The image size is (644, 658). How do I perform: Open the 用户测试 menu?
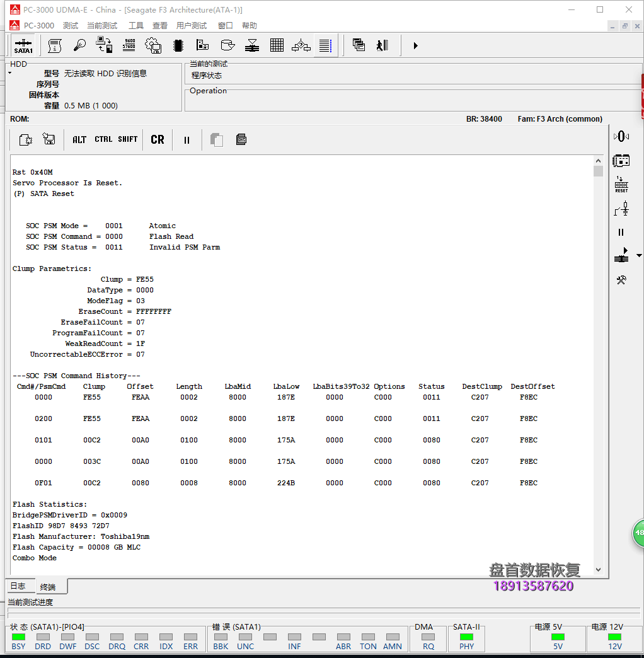192,26
